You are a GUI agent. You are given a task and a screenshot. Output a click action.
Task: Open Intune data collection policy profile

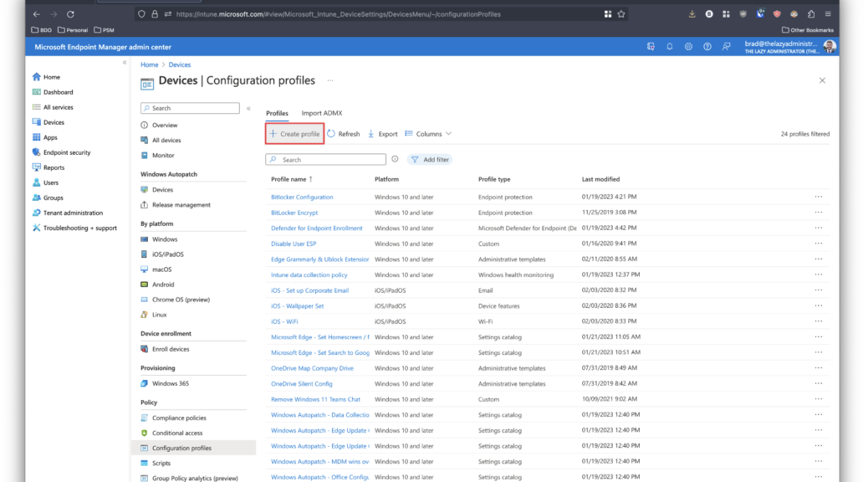(309, 274)
